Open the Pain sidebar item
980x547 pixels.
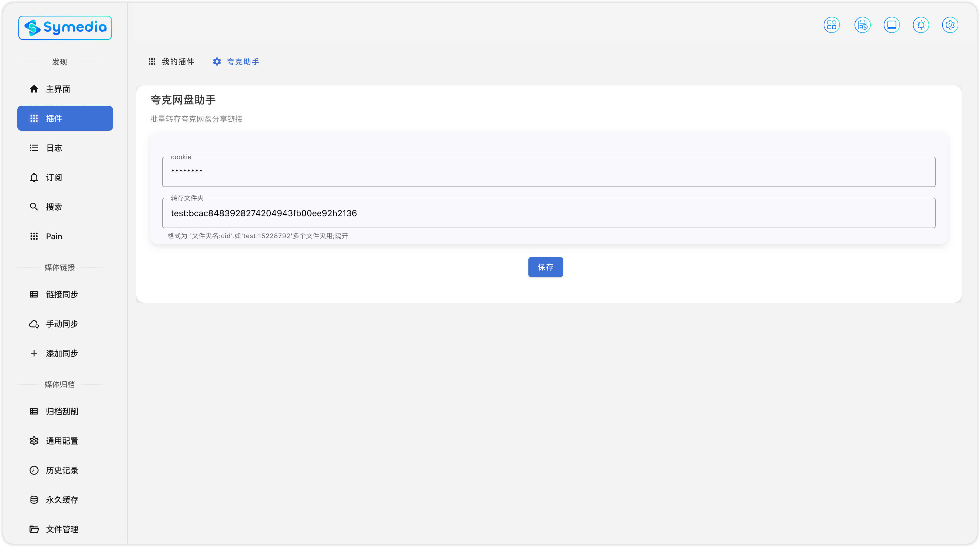click(x=54, y=236)
